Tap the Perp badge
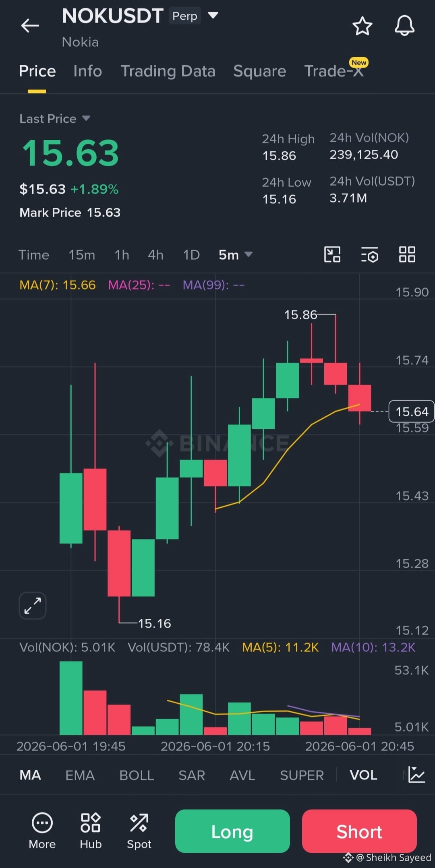 tap(185, 16)
